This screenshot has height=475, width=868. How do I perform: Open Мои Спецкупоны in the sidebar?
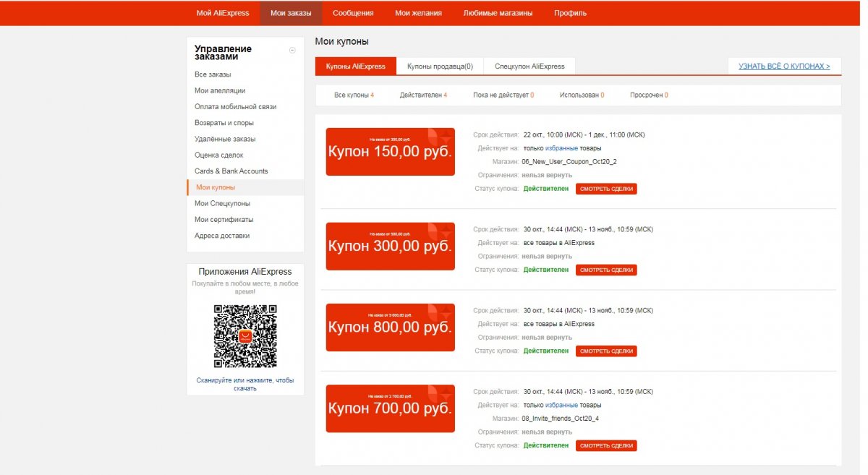pyautogui.click(x=222, y=203)
